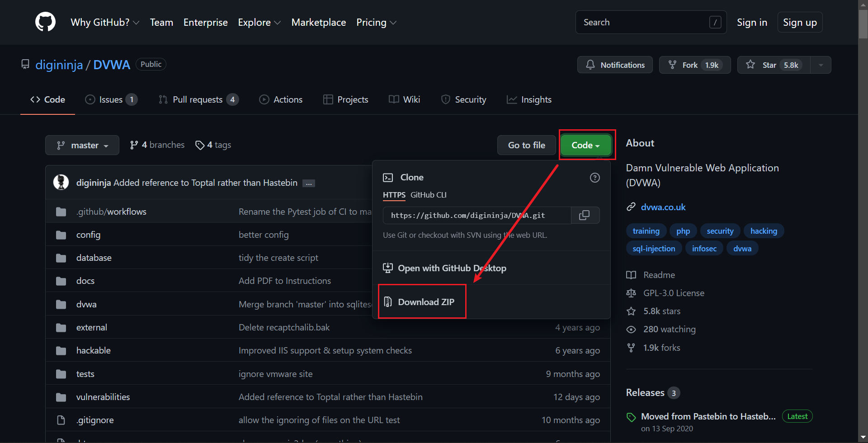Open the green Code dropdown button
The height and width of the screenshot is (443, 868).
585,145
